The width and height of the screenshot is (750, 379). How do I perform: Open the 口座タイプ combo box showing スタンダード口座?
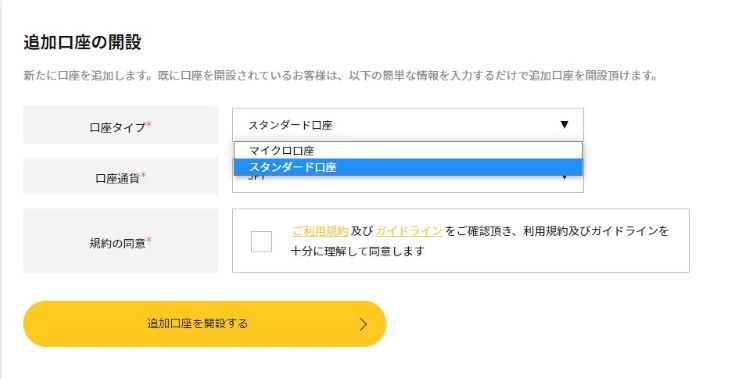408,125
